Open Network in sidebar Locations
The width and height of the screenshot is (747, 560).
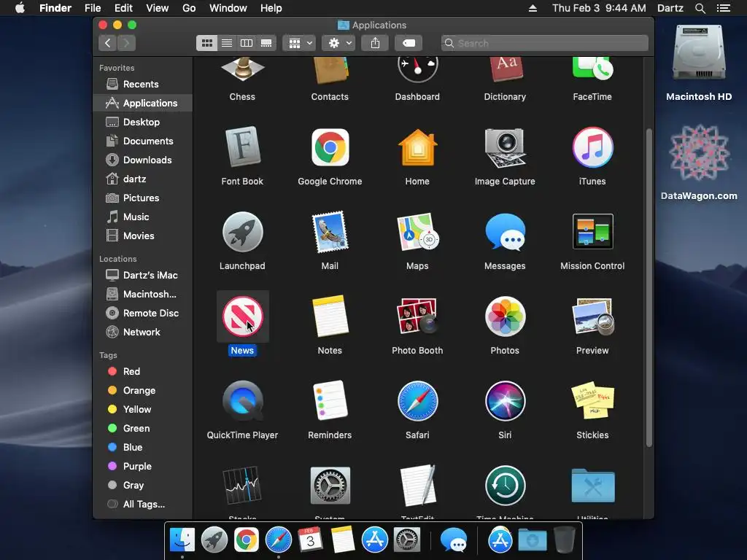tap(143, 332)
